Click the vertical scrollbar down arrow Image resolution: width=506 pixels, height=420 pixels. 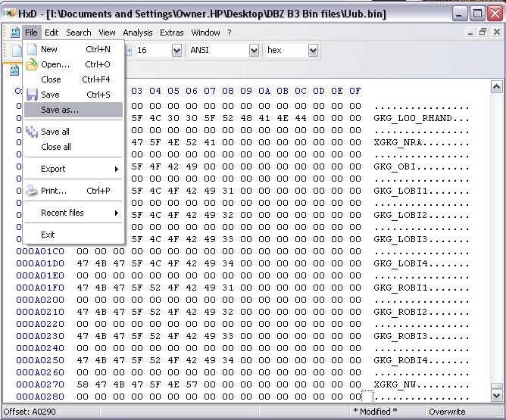click(496, 396)
